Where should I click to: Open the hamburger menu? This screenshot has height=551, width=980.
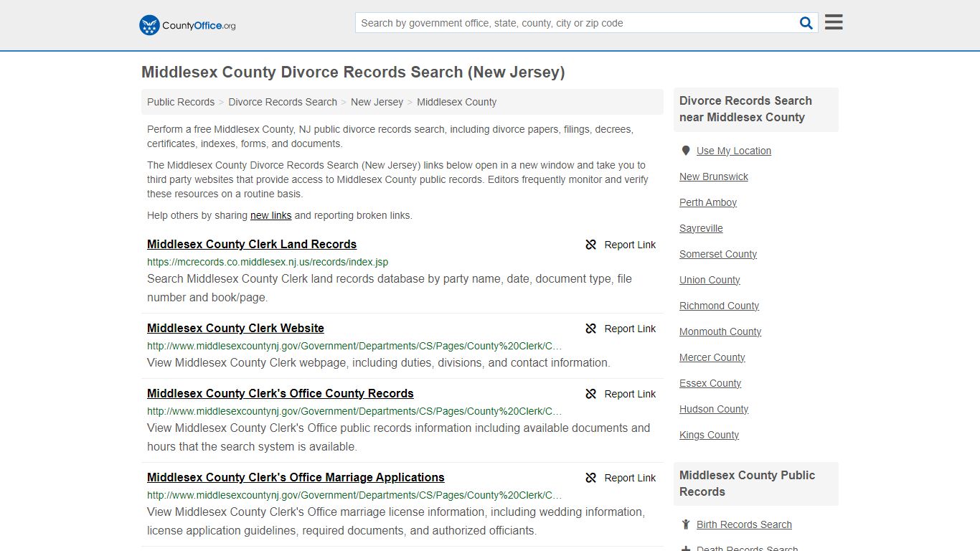[x=834, y=22]
